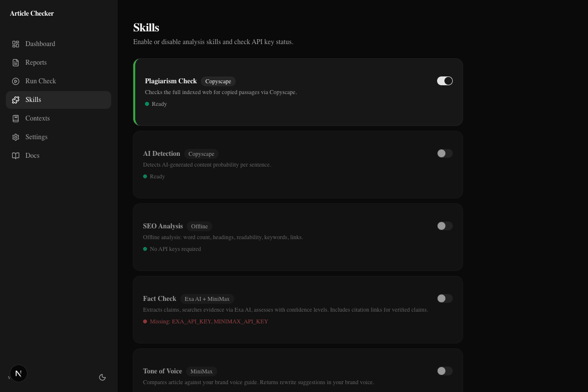Open Settings via the gear icon
Viewport: 588px width, 392px height.
tap(16, 137)
